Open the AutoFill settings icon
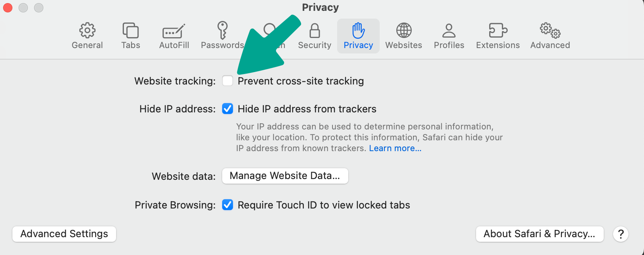The width and height of the screenshot is (644, 255). click(x=174, y=31)
